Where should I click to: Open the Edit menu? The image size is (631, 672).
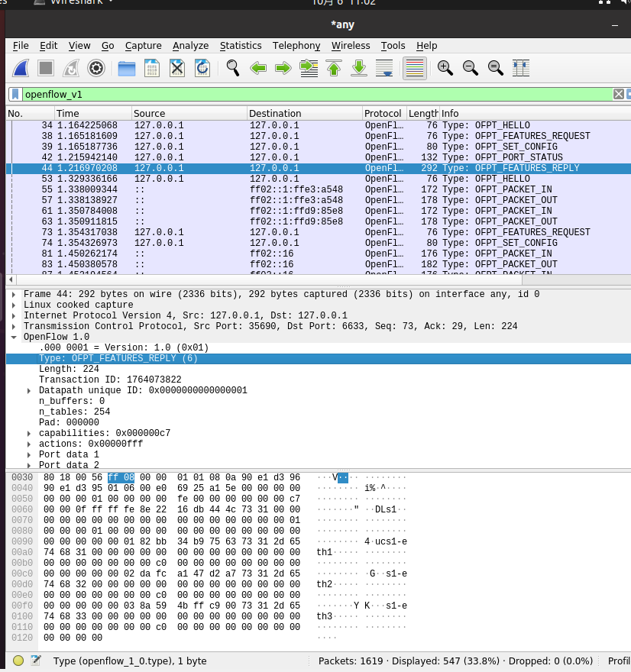[x=48, y=45]
